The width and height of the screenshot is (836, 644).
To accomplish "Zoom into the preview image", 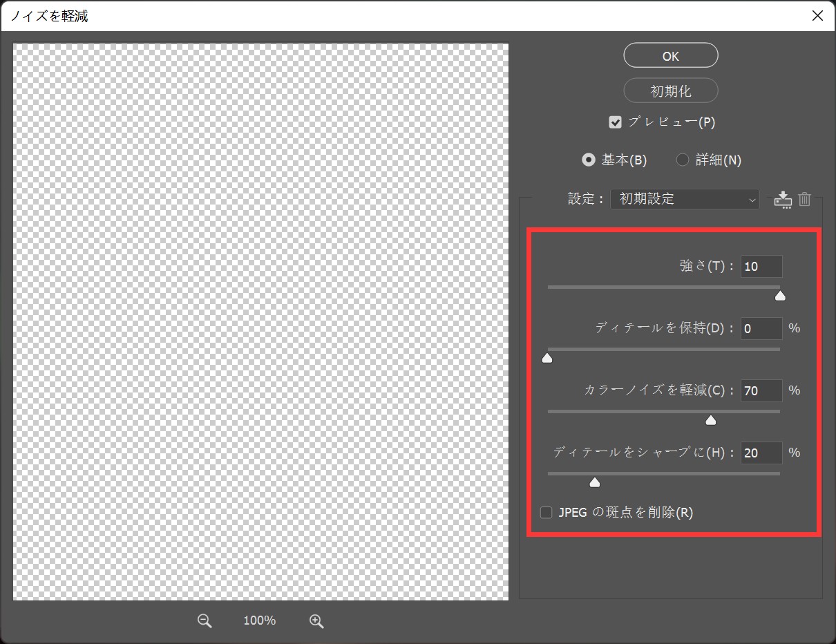I will click(x=316, y=621).
